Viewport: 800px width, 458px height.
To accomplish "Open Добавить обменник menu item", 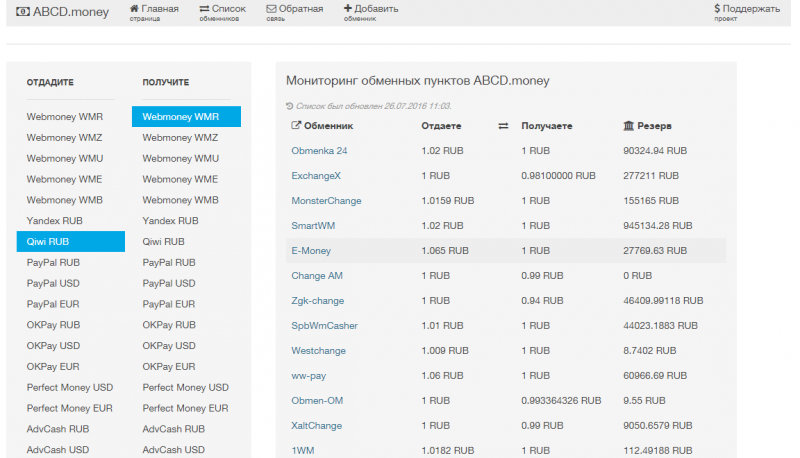I will [x=371, y=13].
